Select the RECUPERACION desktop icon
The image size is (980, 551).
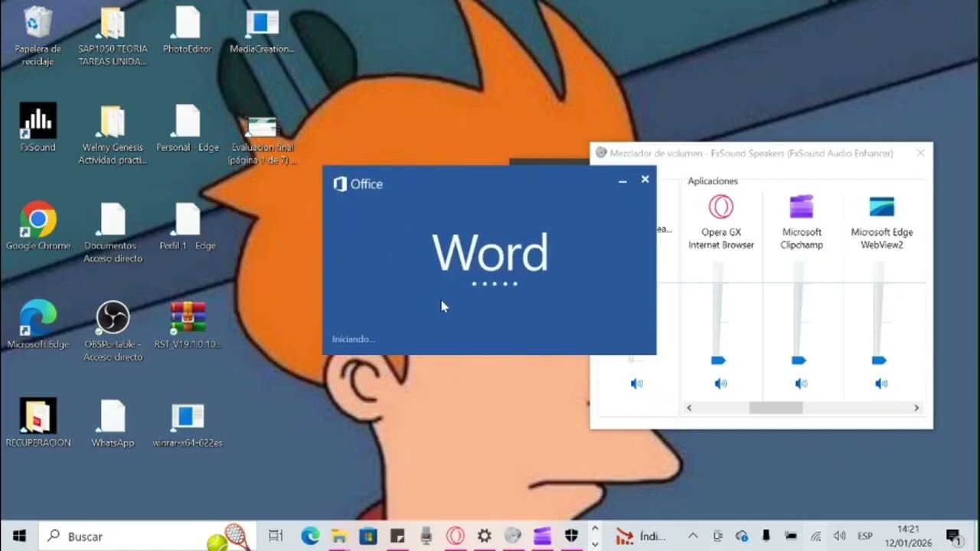(x=38, y=423)
